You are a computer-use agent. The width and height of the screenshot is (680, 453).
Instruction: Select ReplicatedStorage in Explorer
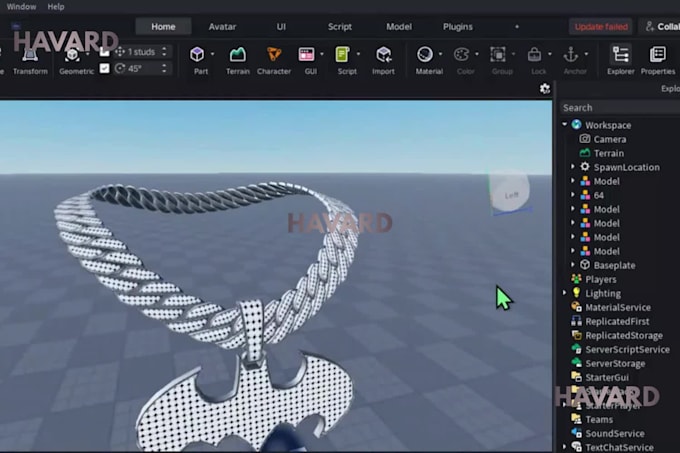(x=624, y=336)
